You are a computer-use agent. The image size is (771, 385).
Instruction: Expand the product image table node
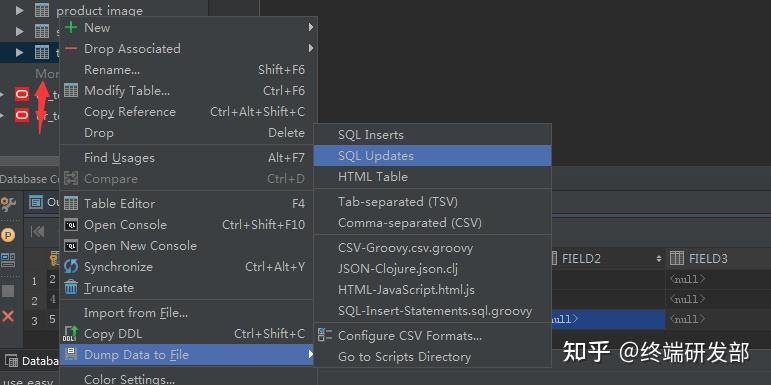click(20, 10)
